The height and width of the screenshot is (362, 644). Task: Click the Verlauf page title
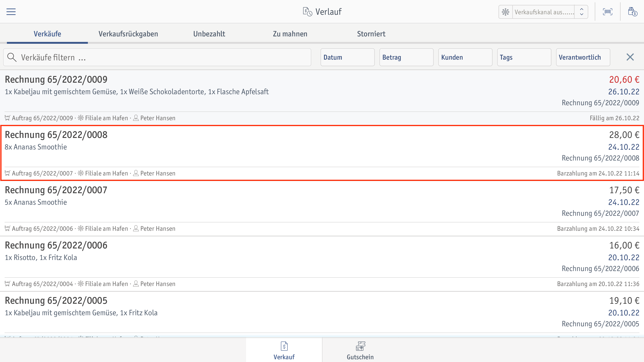tap(328, 12)
